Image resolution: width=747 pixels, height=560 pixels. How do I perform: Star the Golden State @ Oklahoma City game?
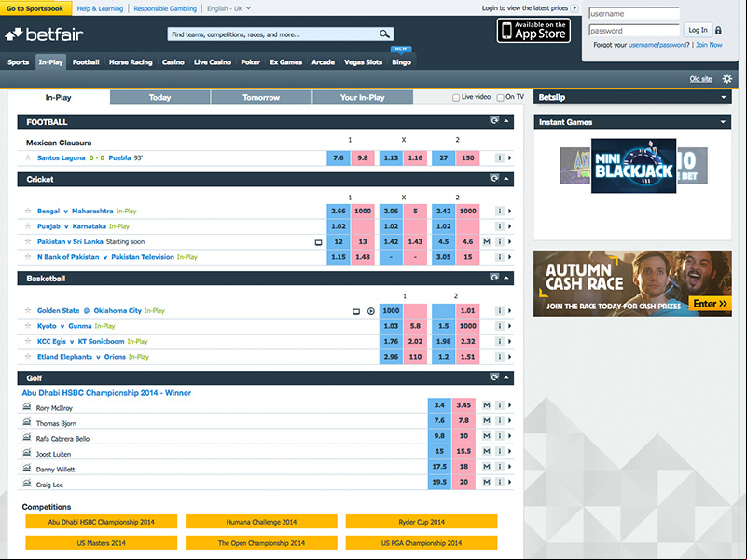[28, 310]
